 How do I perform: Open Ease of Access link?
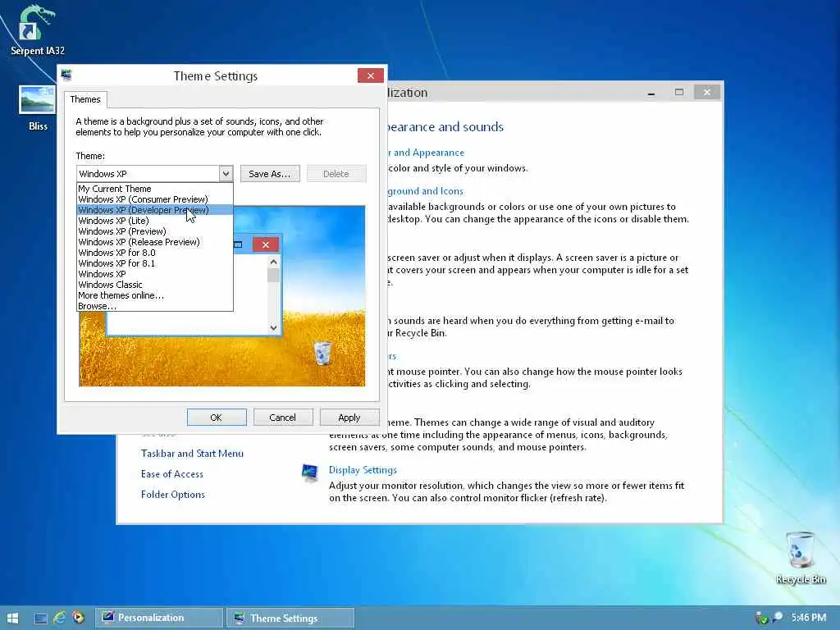coord(172,474)
